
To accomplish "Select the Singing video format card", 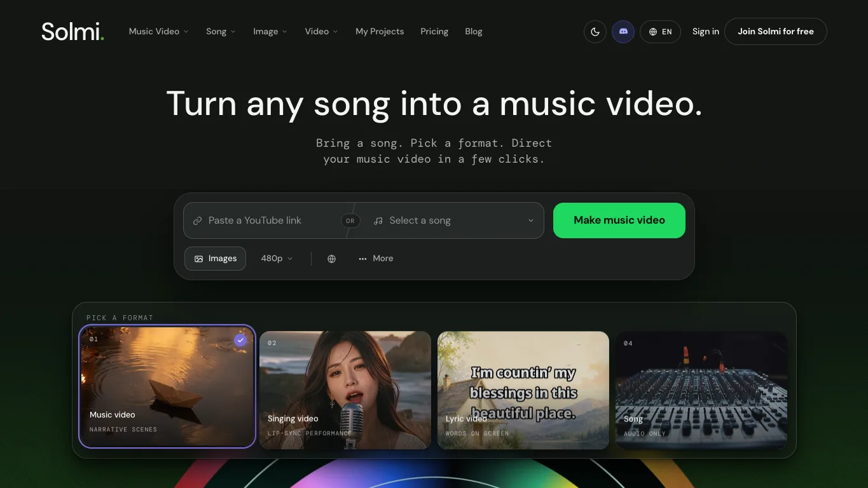I will coord(345,390).
